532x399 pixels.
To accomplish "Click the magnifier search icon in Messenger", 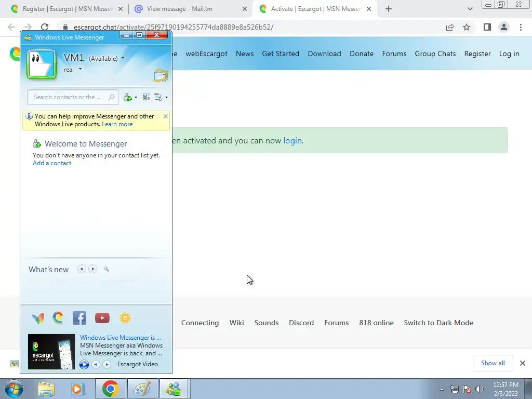I will click(111, 97).
